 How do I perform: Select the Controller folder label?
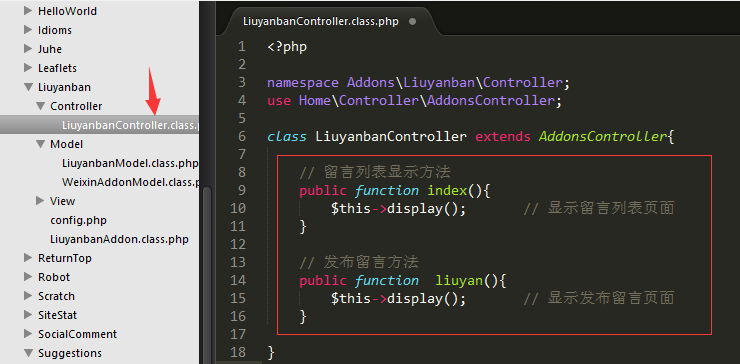(76, 106)
